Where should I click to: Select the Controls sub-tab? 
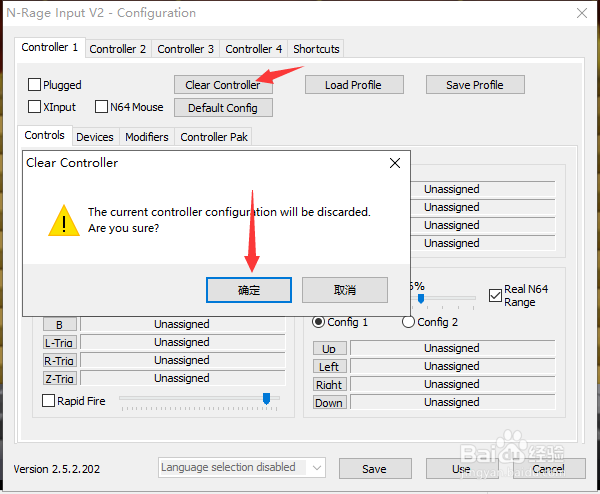pyautogui.click(x=44, y=135)
